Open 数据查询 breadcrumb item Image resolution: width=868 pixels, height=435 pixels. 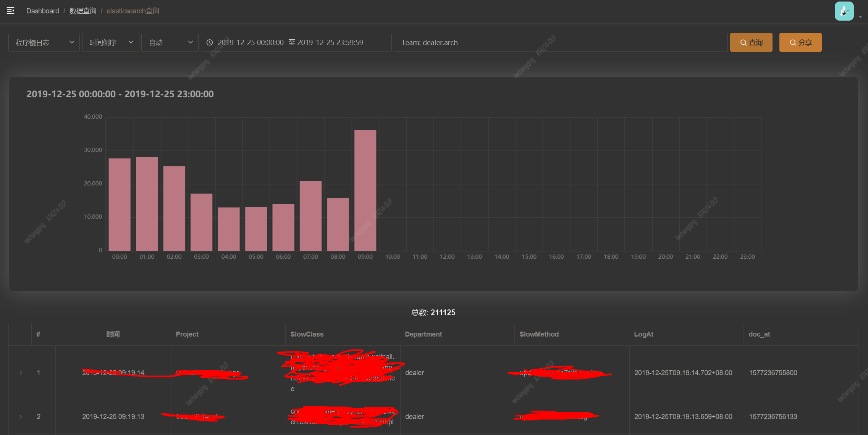click(83, 11)
